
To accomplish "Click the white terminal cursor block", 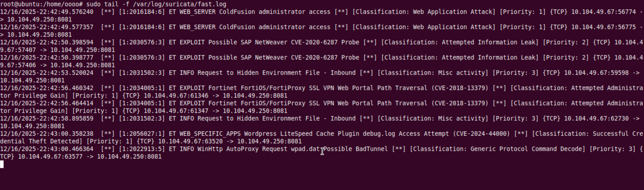I will [x=2, y=164].
